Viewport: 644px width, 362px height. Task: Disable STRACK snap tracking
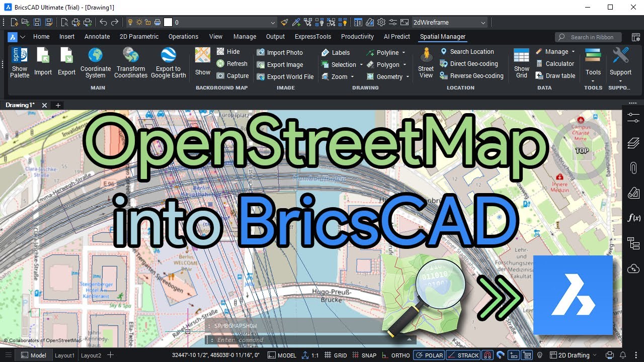463,355
